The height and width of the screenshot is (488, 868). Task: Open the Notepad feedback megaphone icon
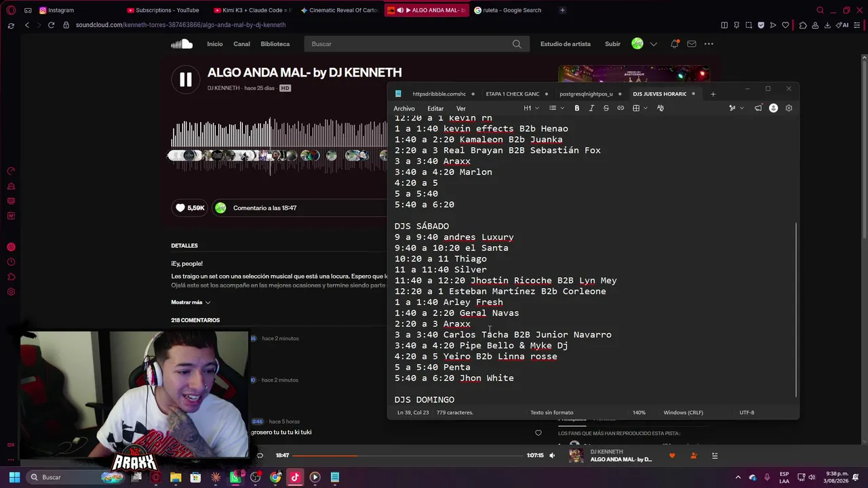(758, 108)
